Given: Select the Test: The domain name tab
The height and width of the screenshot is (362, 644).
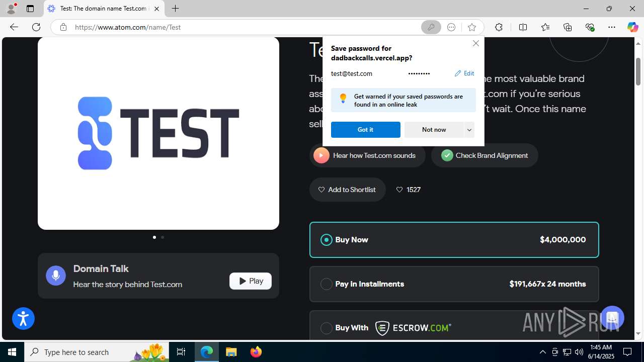Looking at the screenshot, I should [103, 9].
